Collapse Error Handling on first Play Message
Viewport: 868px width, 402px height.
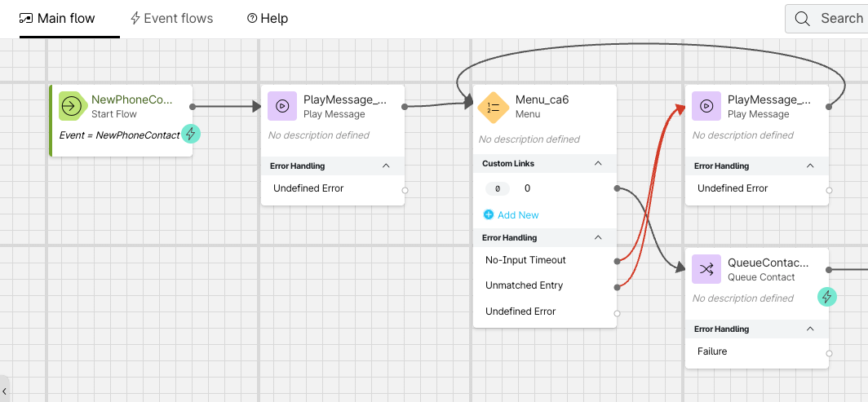coord(386,166)
